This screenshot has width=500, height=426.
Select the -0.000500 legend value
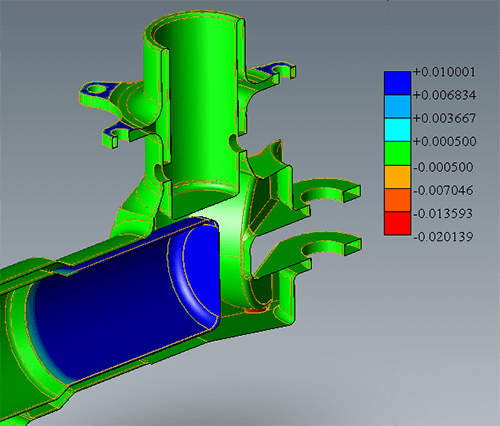coord(443,167)
